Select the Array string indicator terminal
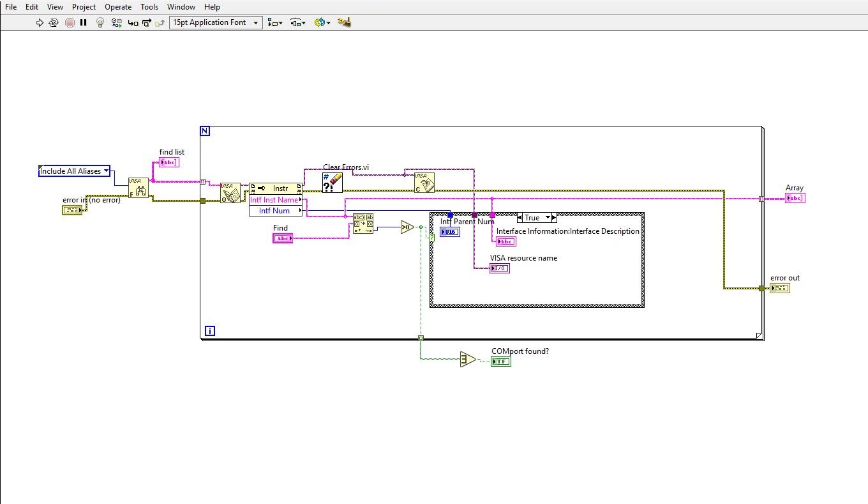This screenshot has width=868, height=504. (795, 198)
